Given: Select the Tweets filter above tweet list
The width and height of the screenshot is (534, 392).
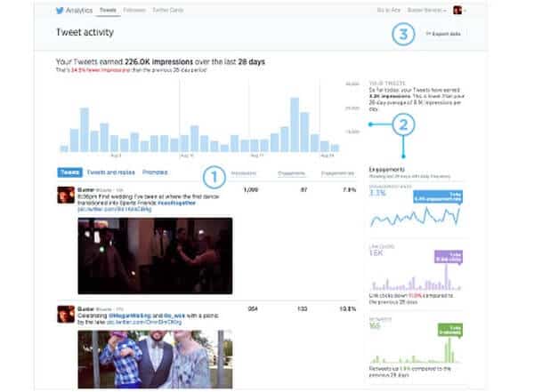Looking at the screenshot, I should click(69, 172).
